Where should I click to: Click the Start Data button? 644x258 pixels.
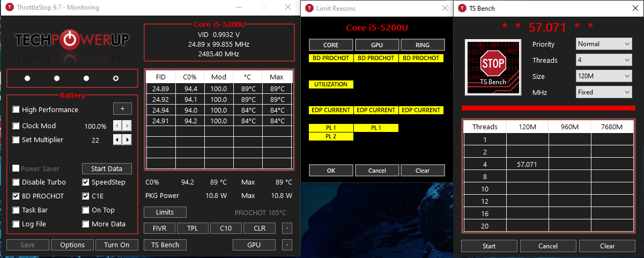point(107,168)
